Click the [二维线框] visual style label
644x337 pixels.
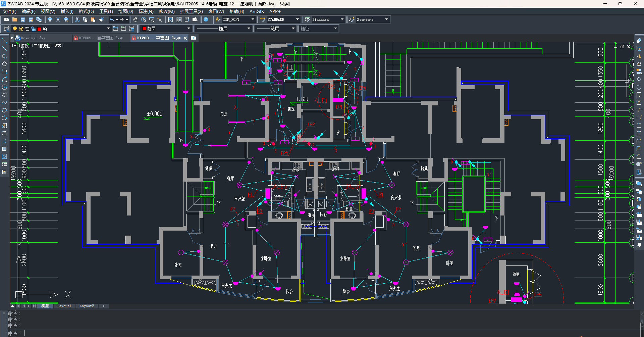pos(42,46)
